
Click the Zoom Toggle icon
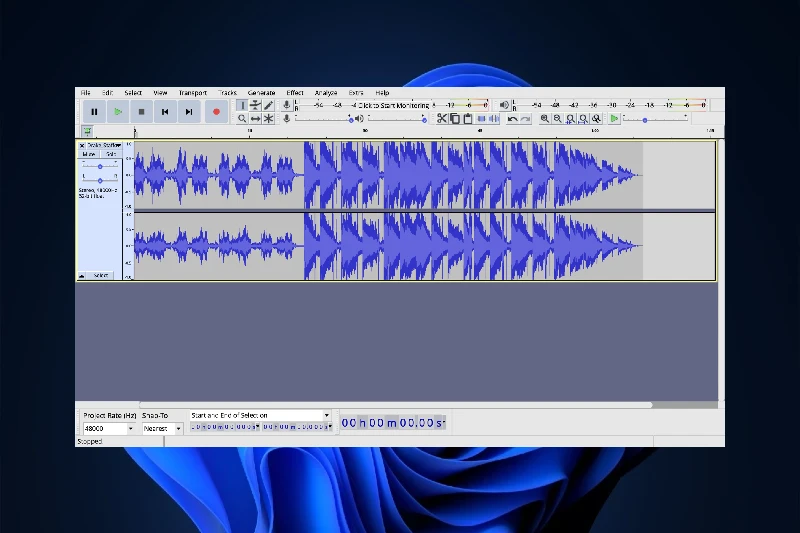[x=596, y=119]
